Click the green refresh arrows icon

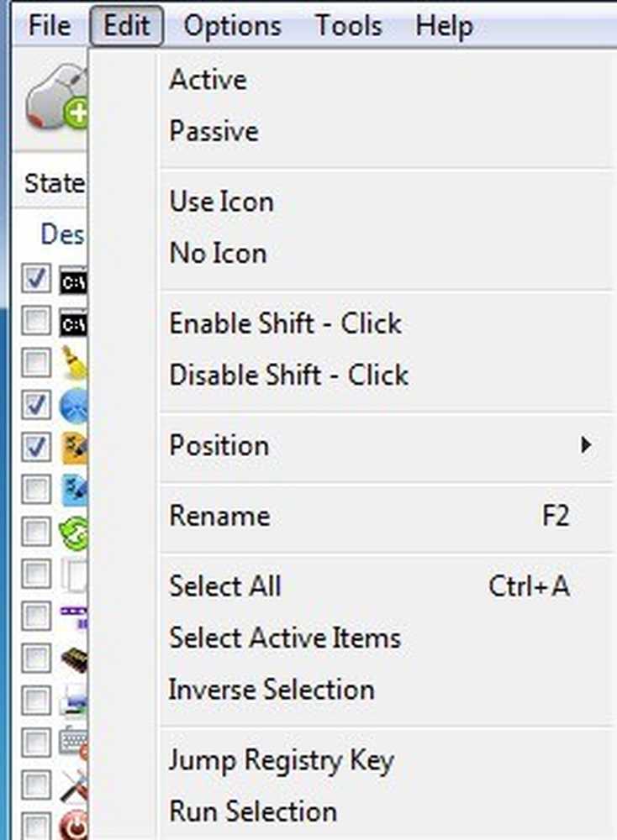pos(75,533)
